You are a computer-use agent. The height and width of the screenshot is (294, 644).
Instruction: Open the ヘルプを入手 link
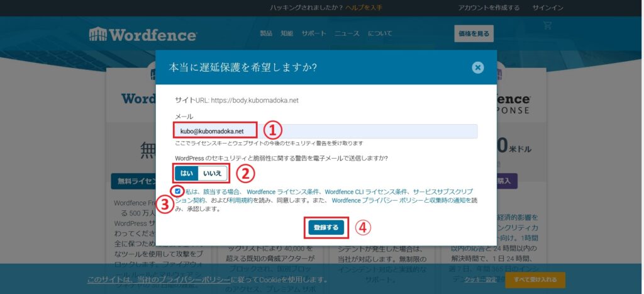click(x=364, y=8)
